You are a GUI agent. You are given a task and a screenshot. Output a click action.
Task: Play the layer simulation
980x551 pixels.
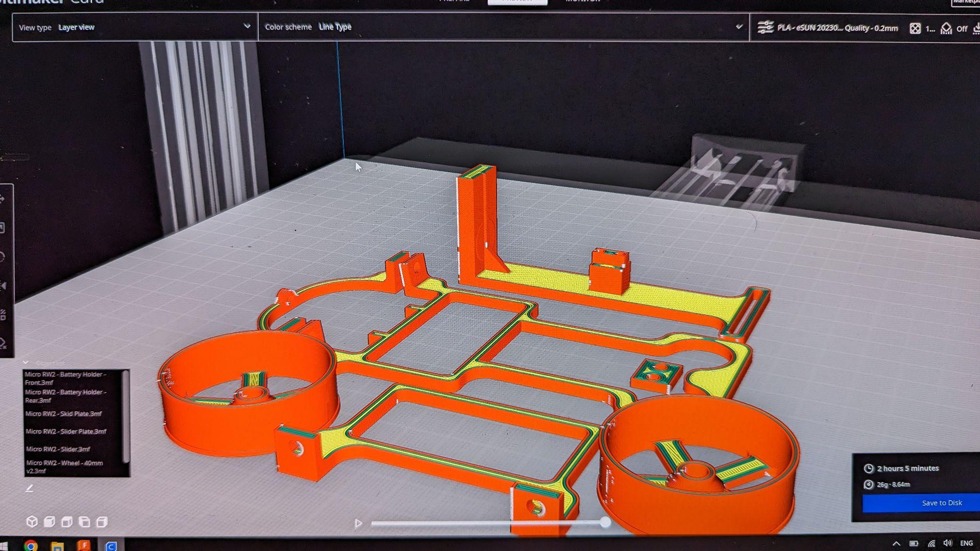(358, 523)
